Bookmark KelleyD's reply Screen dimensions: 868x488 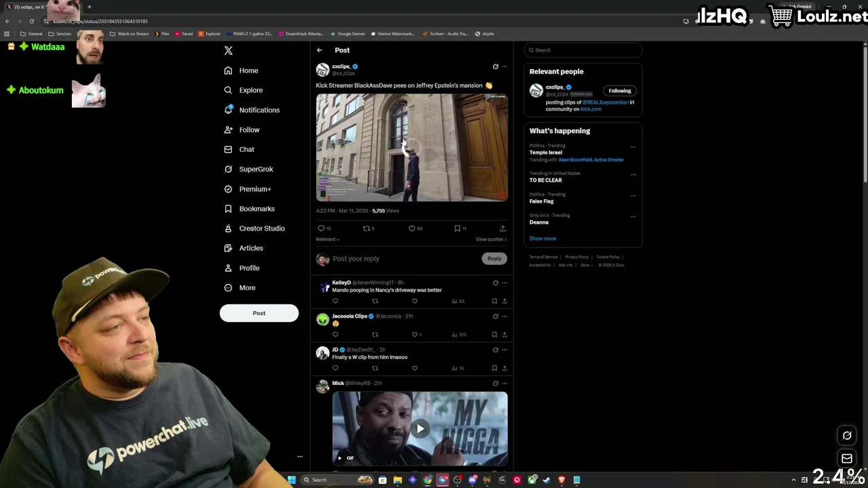[x=494, y=301]
